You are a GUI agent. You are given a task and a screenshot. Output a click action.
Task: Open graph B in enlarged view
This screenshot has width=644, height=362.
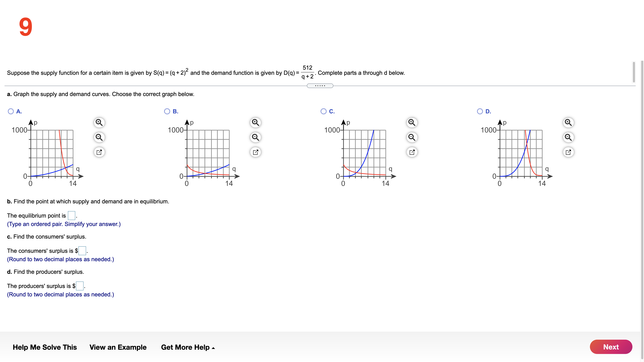pyautogui.click(x=255, y=152)
